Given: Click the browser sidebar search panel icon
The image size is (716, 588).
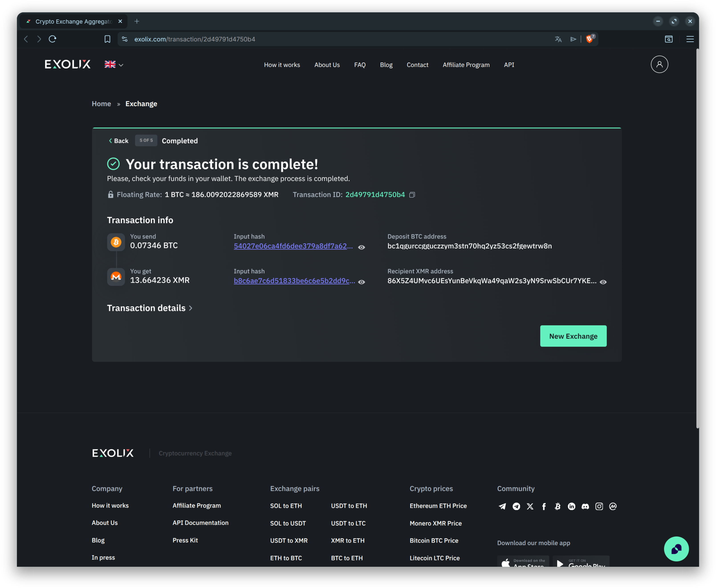Looking at the screenshot, I should click(x=668, y=39).
